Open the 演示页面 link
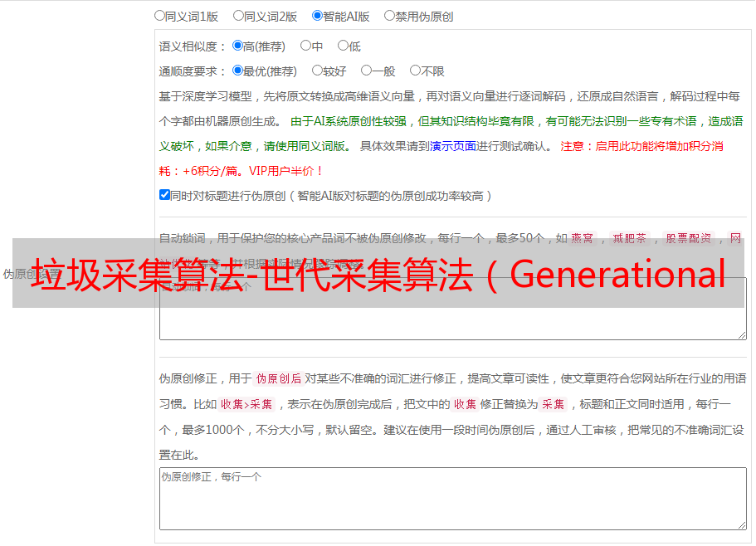Image resolution: width=756 pixels, height=546 pixels. pos(452,146)
